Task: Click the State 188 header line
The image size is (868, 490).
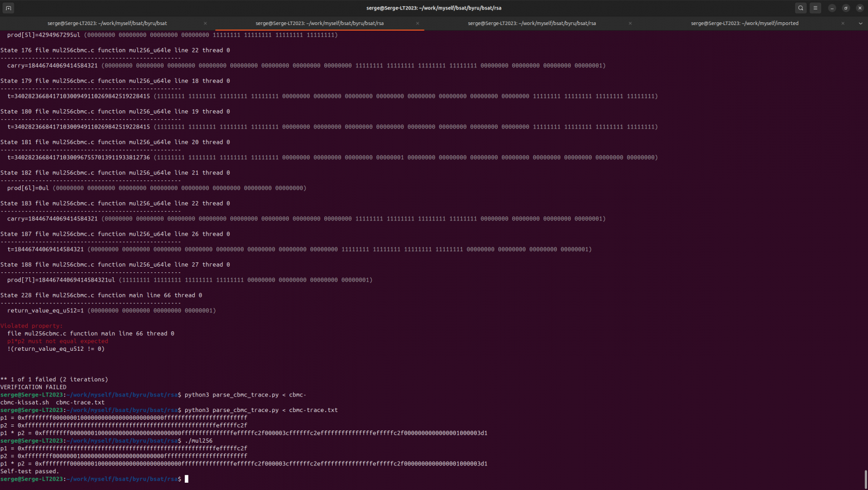Action: (115, 264)
